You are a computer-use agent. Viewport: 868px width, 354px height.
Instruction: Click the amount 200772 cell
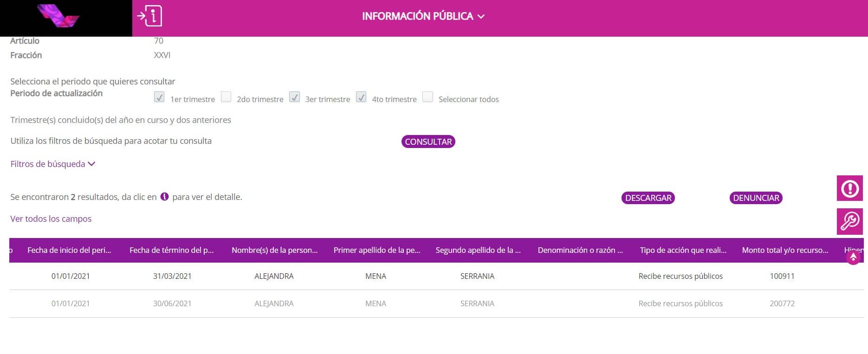point(782,303)
